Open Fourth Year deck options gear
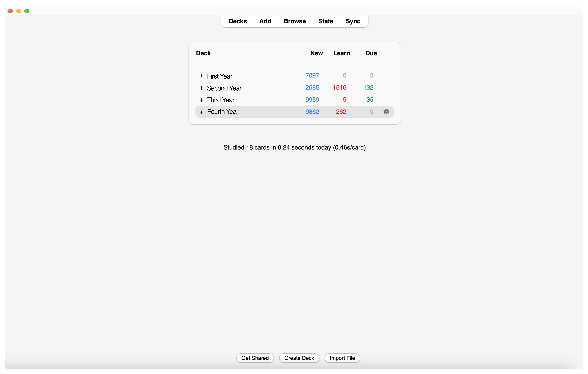 point(387,112)
